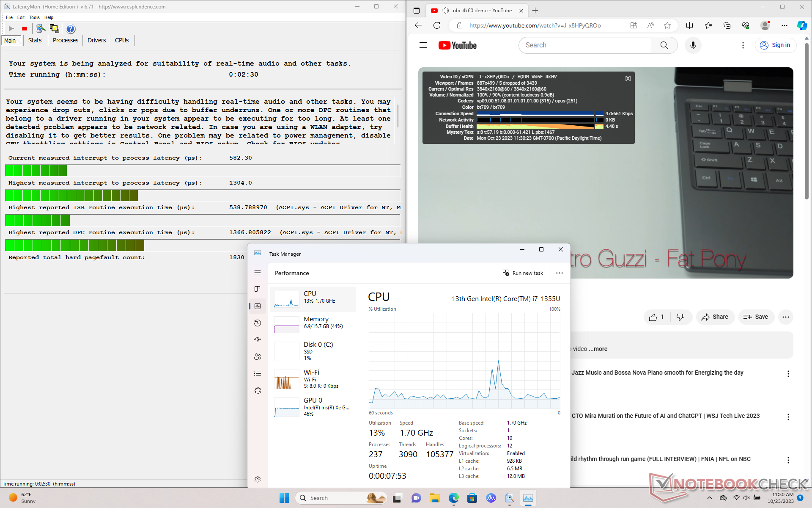The width and height of the screenshot is (812, 508).
Task: Click the YouTube search input field
Action: pyautogui.click(x=584, y=45)
